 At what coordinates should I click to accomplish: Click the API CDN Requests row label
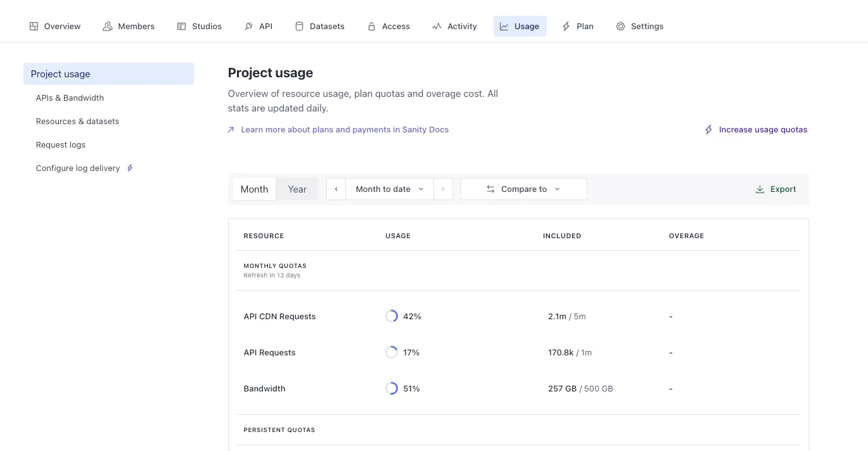[279, 317]
